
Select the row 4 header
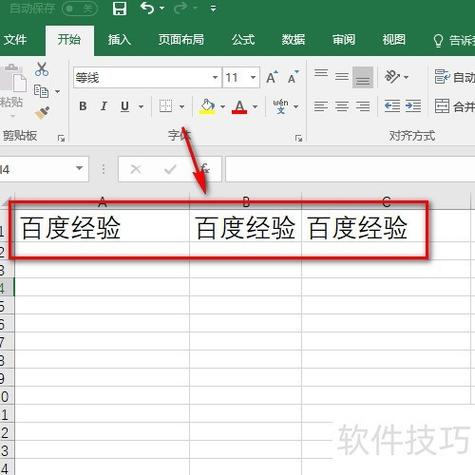pyautogui.click(x=7, y=287)
